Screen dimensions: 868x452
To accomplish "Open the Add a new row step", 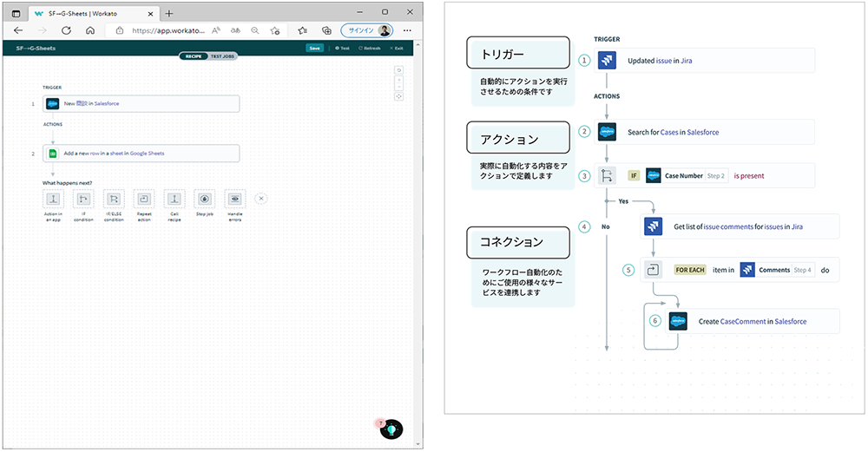I will coord(141,154).
